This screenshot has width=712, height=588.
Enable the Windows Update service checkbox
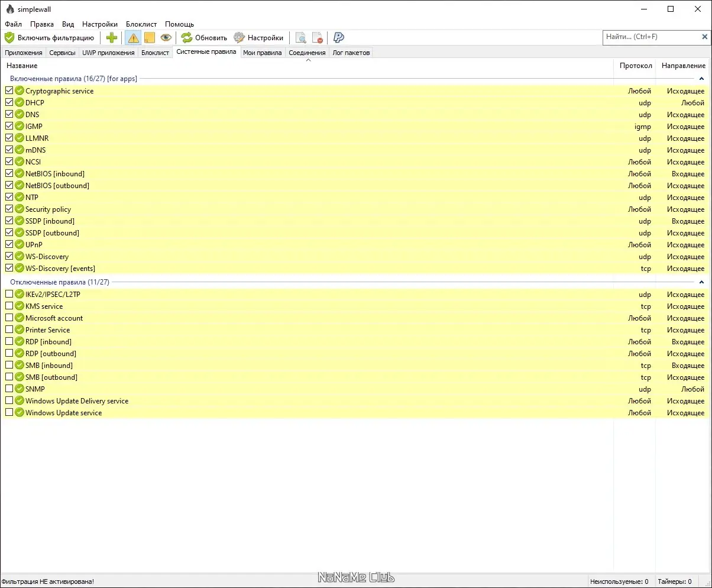[9, 412]
